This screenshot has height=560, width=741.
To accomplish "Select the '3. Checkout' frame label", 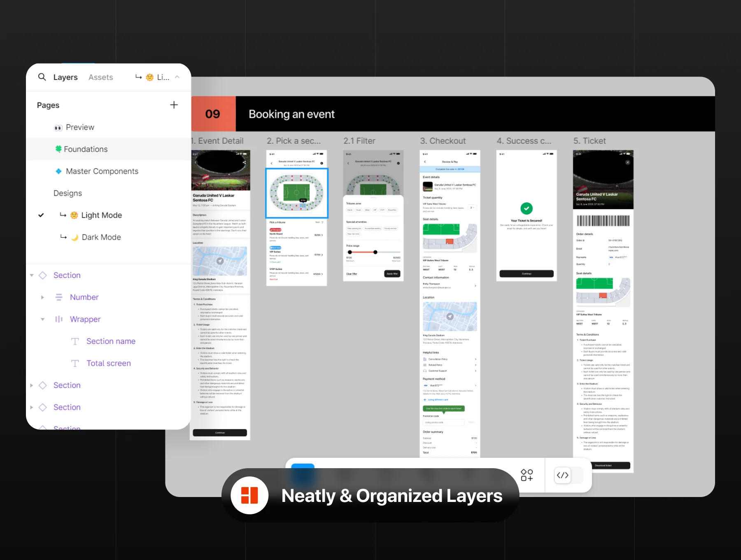I will [443, 141].
